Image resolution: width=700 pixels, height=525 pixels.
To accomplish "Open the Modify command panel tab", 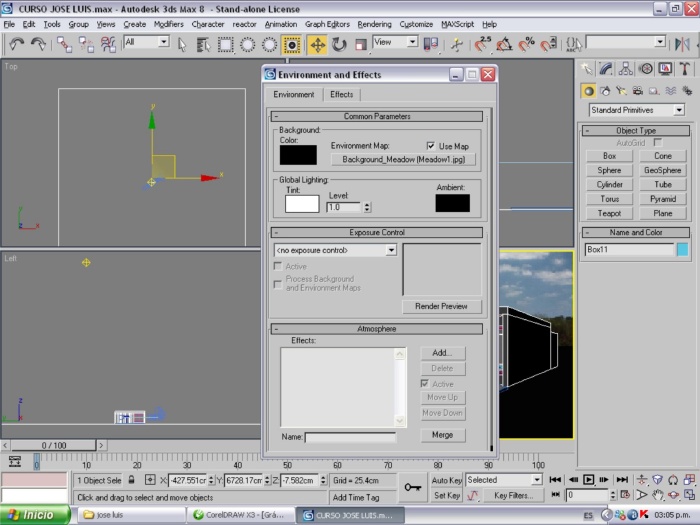I will click(606, 68).
